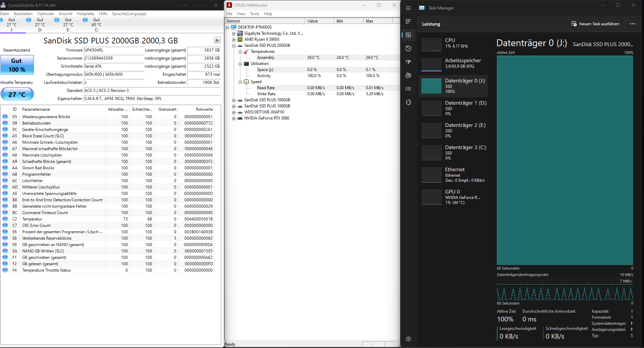
Task: Expand the WDS100T1X0E-00AFY0 node
Action: [234, 112]
